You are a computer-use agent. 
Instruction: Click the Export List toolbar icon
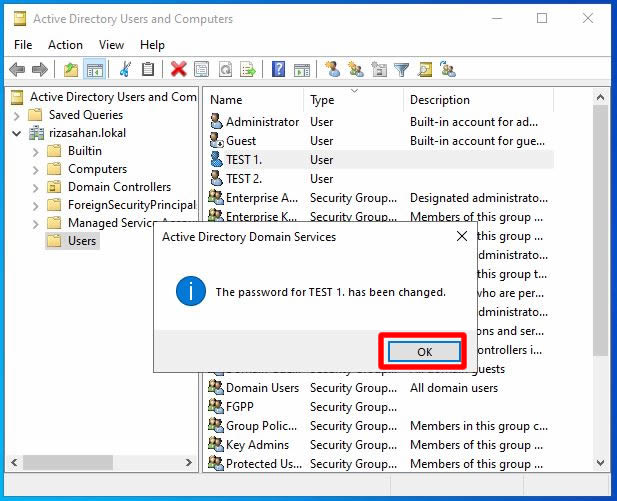coord(248,70)
